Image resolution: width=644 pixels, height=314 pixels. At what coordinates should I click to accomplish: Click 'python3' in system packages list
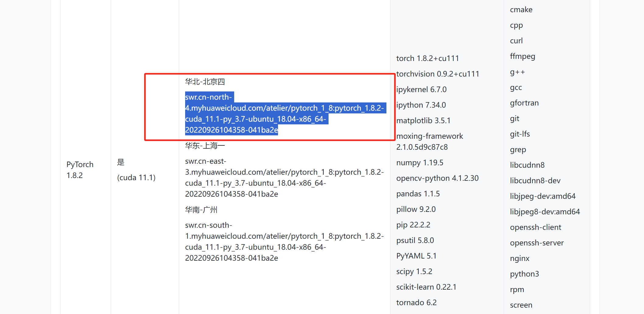524,274
